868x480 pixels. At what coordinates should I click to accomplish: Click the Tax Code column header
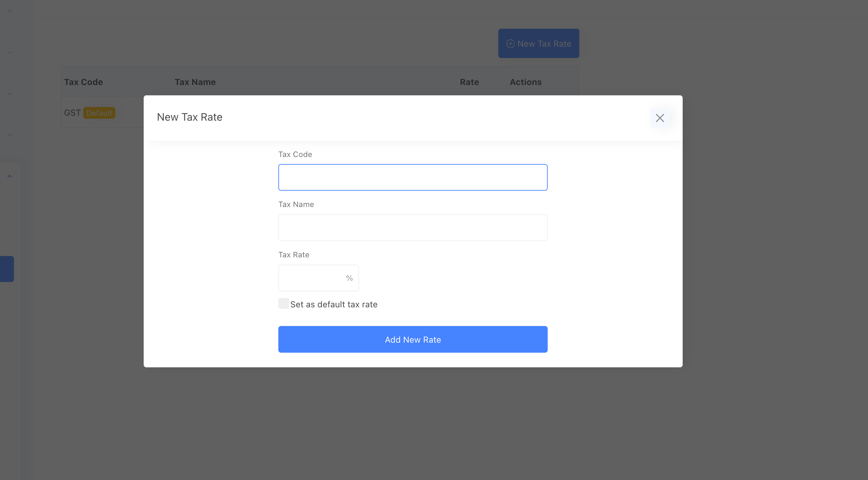pos(84,82)
